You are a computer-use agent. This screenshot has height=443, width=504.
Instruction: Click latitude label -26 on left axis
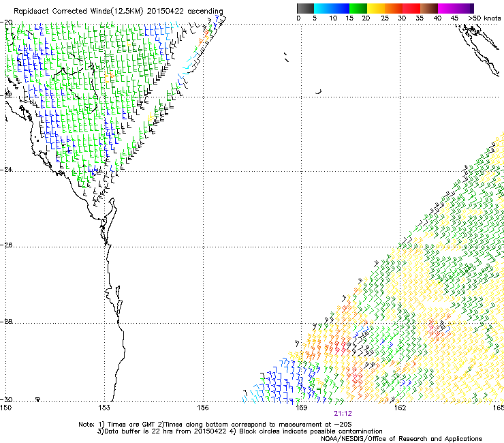tap(6, 245)
